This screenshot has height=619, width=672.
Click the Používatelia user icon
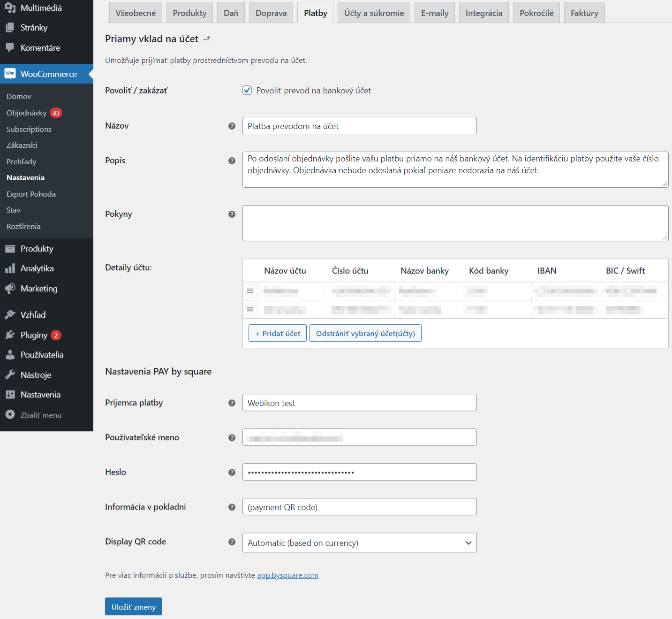pyautogui.click(x=10, y=355)
